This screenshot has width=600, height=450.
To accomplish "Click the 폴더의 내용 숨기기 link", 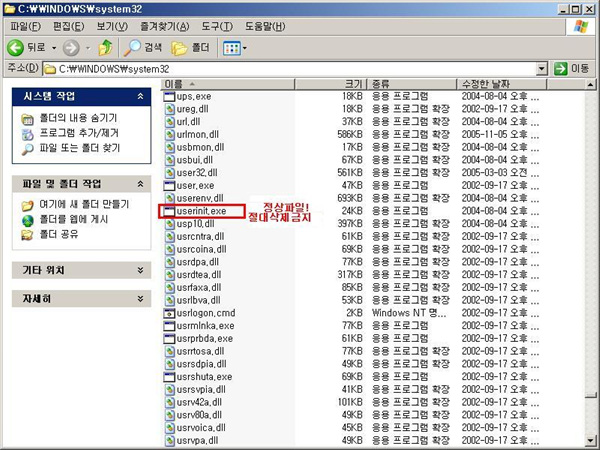I will tap(78, 118).
